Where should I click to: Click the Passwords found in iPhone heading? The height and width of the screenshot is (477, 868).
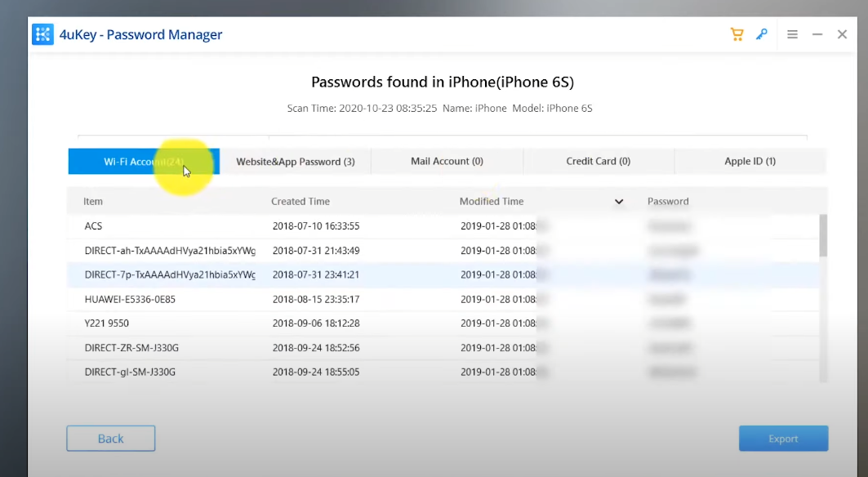click(443, 82)
